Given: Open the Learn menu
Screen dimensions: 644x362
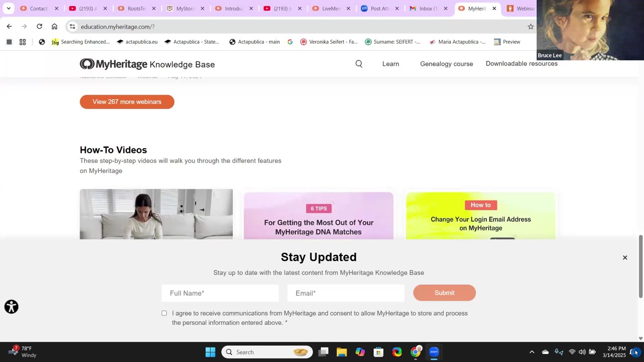Looking at the screenshot, I should [390, 64].
